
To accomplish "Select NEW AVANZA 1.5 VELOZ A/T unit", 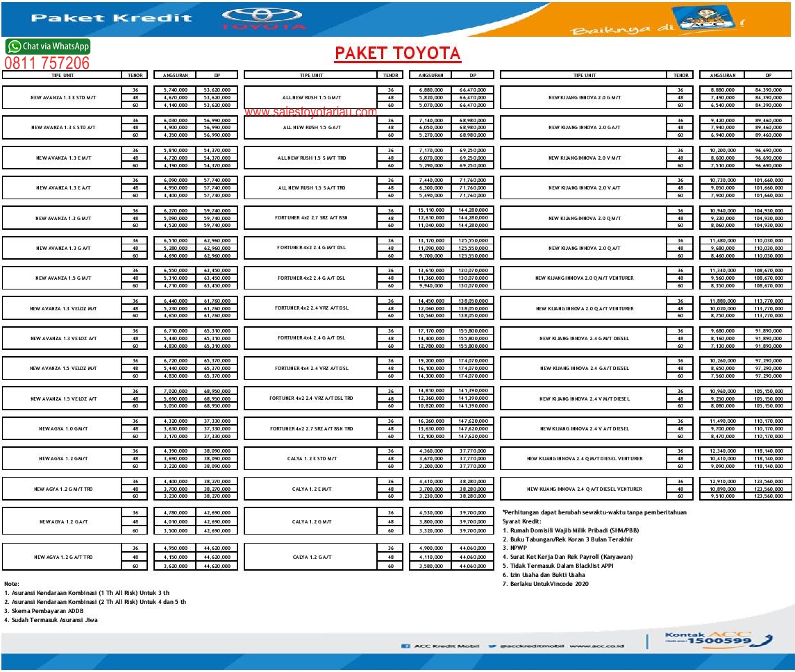I will (x=63, y=398).
